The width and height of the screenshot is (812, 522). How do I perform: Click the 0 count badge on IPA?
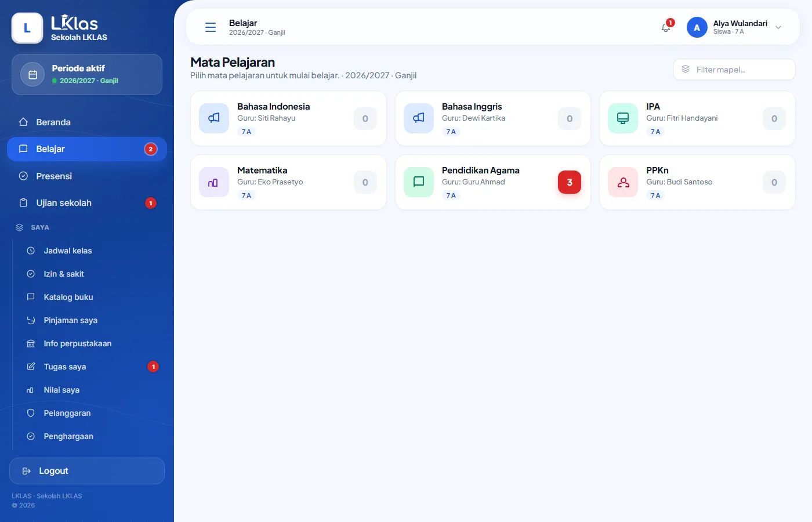(774, 118)
